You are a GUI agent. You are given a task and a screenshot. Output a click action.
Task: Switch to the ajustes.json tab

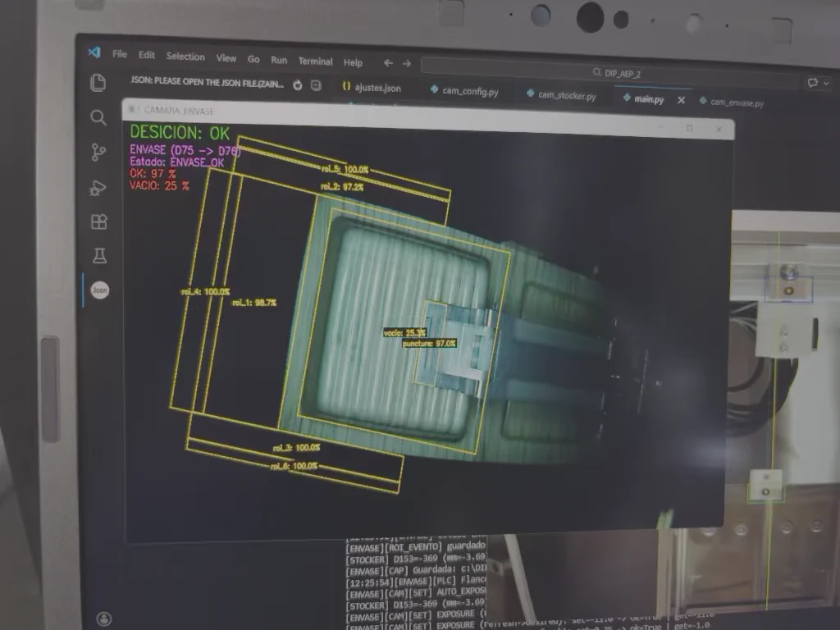372,87
